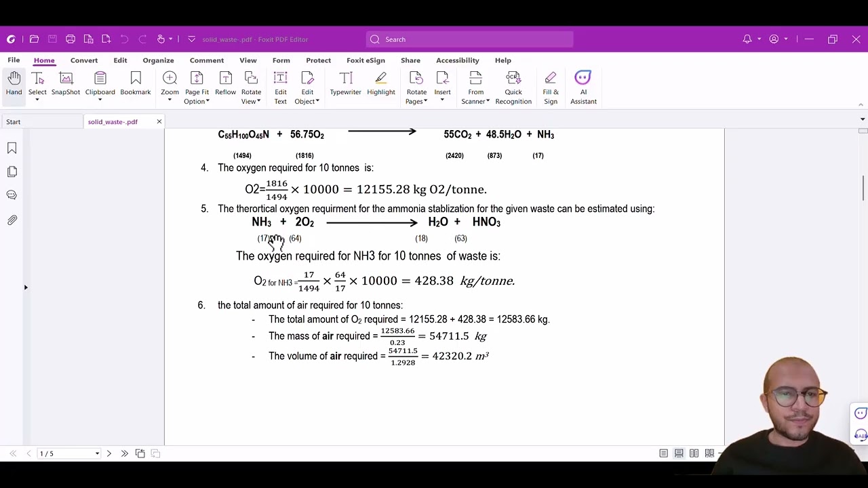
Task: Choose the Typewriter tool
Action: pyautogui.click(x=345, y=84)
